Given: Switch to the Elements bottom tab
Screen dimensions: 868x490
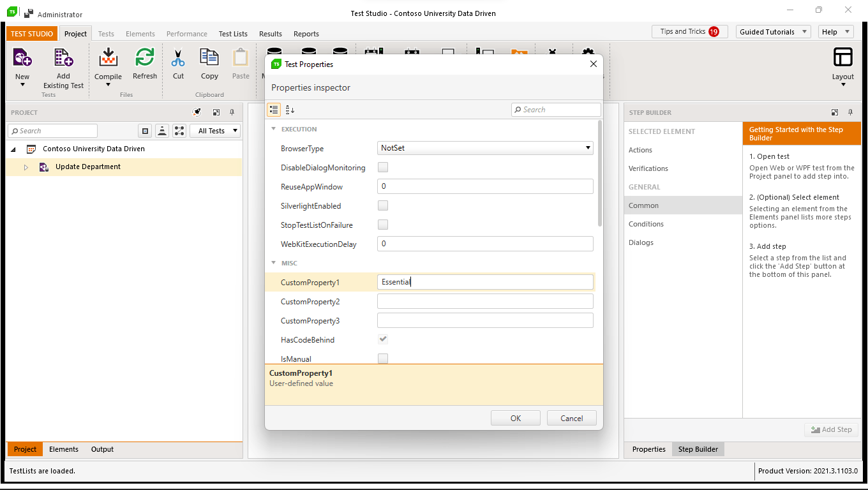Looking at the screenshot, I should (x=64, y=449).
